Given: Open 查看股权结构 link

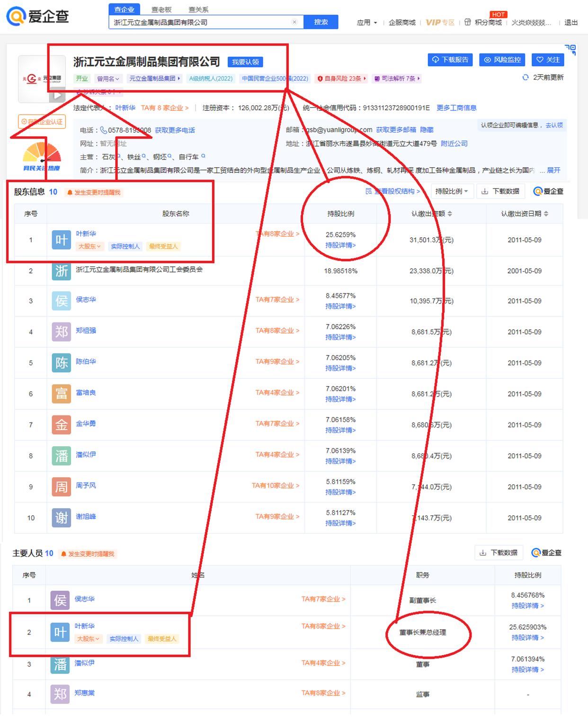Looking at the screenshot, I should tap(393, 191).
